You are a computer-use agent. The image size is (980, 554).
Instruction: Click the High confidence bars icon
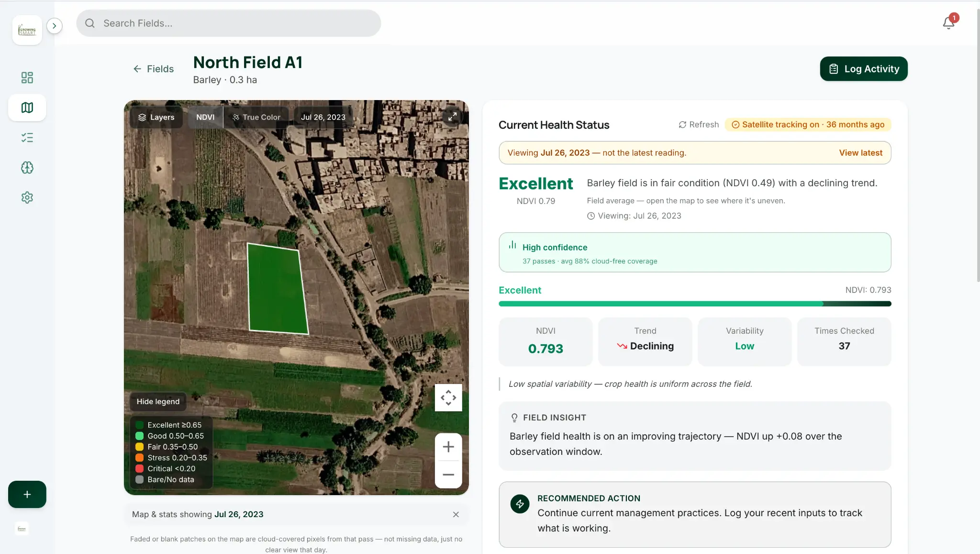tap(512, 245)
